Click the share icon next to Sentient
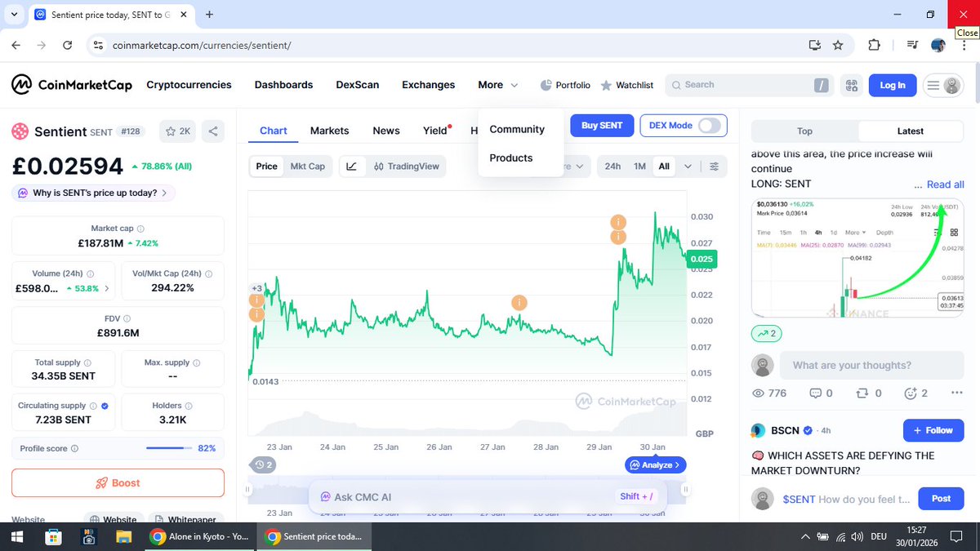The width and height of the screenshot is (980, 551). coord(212,131)
